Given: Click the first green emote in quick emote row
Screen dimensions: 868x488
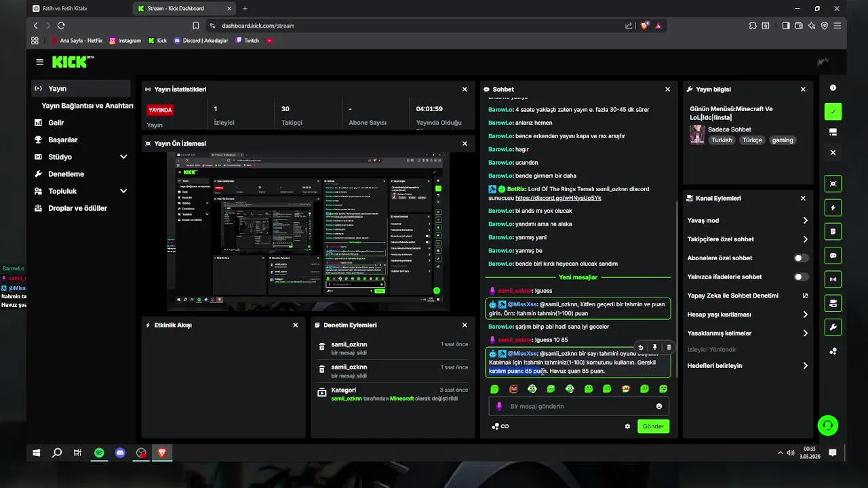Looking at the screenshot, I should coord(494,389).
